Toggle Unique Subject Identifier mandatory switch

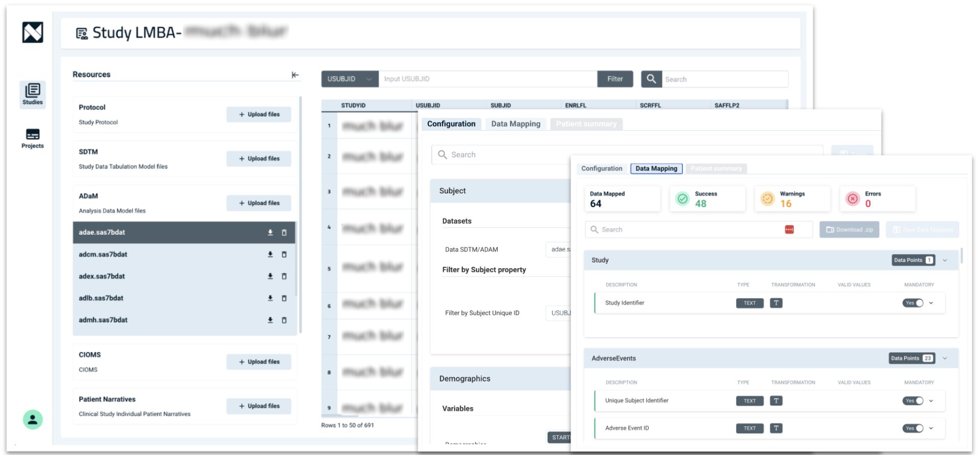[x=913, y=401]
